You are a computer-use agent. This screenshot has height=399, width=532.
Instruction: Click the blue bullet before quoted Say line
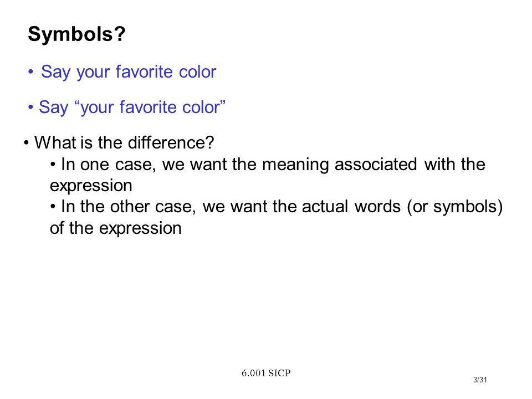click(31, 108)
